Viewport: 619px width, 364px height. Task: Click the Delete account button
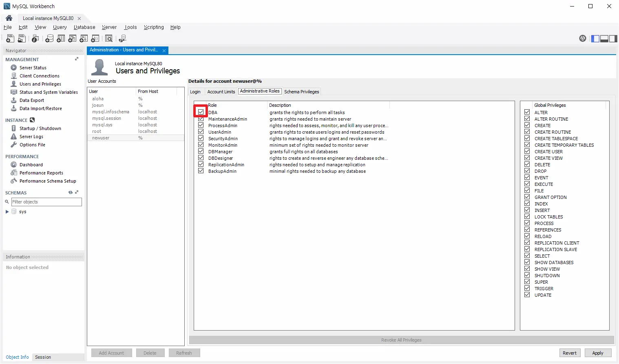coord(150,353)
